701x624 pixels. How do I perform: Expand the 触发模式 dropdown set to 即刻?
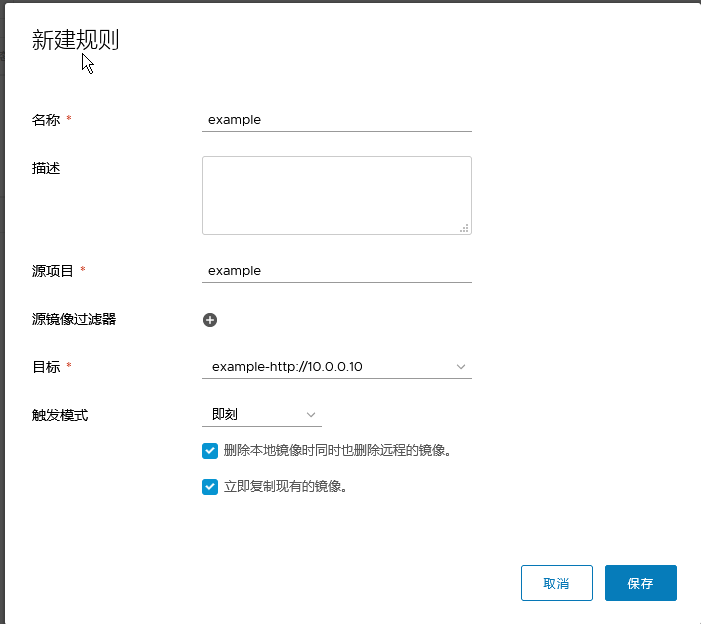point(261,415)
